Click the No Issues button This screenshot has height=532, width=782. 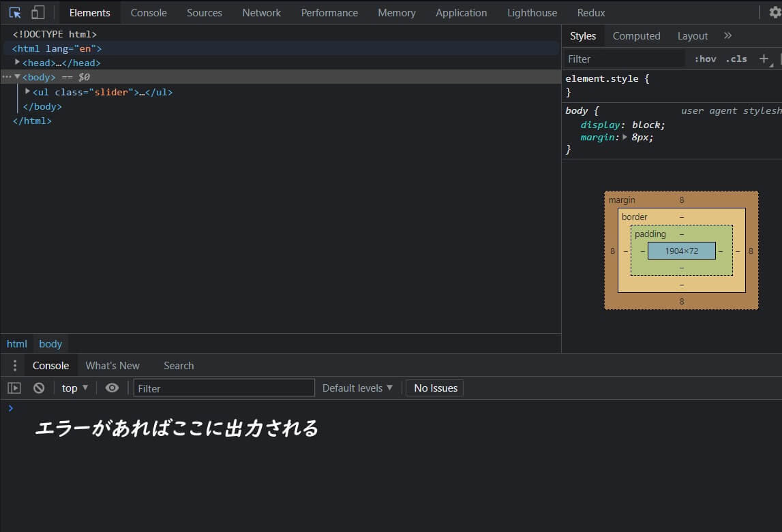[435, 388]
